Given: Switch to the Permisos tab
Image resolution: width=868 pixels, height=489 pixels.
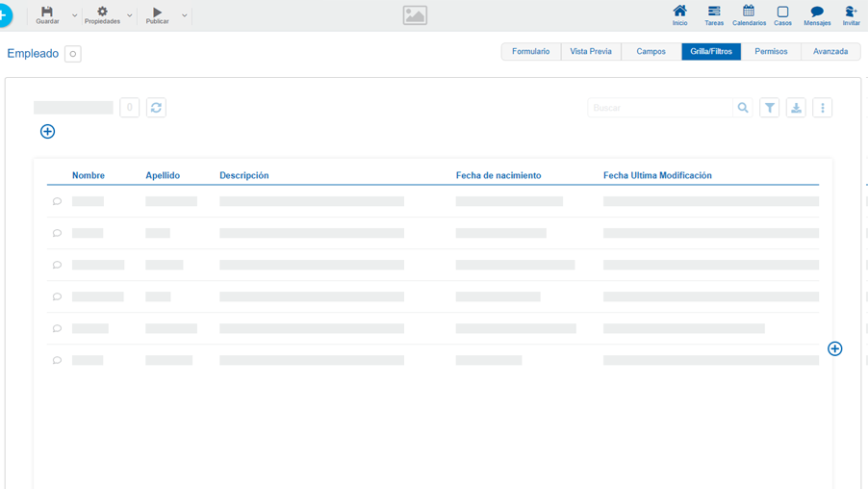Looking at the screenshot, I should click(771, 52).
